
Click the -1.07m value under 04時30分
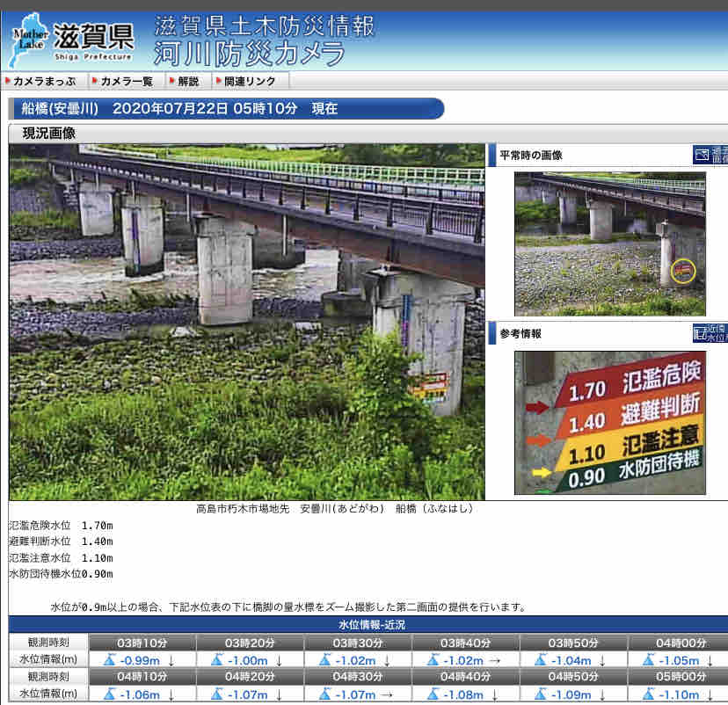click(355, 694)
